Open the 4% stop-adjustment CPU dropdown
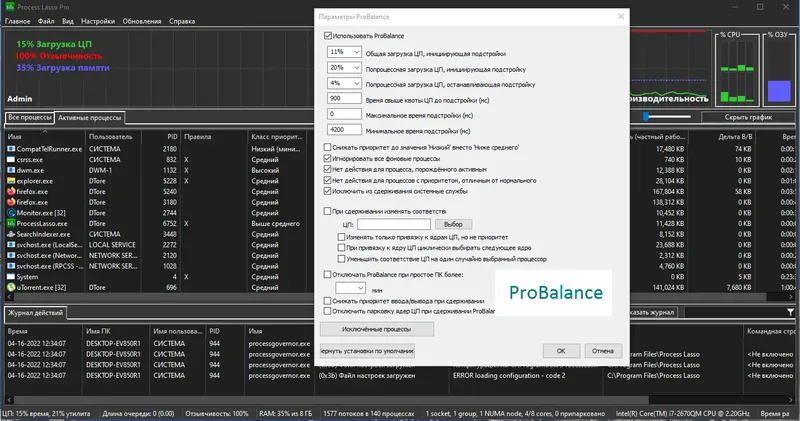Screen dimensions: 800x421 click(x=344, y=83)
